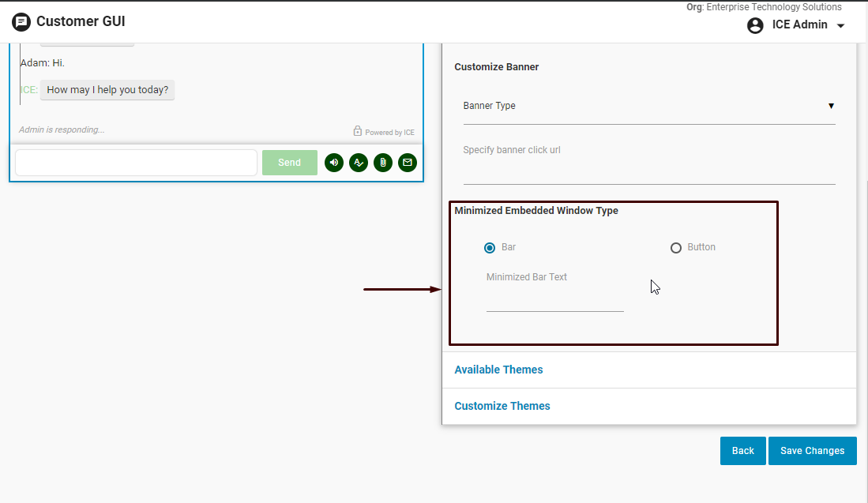Viewport: 868px width, 503px height.
Task: Click the chat message input box
Action: click(136, 163)
